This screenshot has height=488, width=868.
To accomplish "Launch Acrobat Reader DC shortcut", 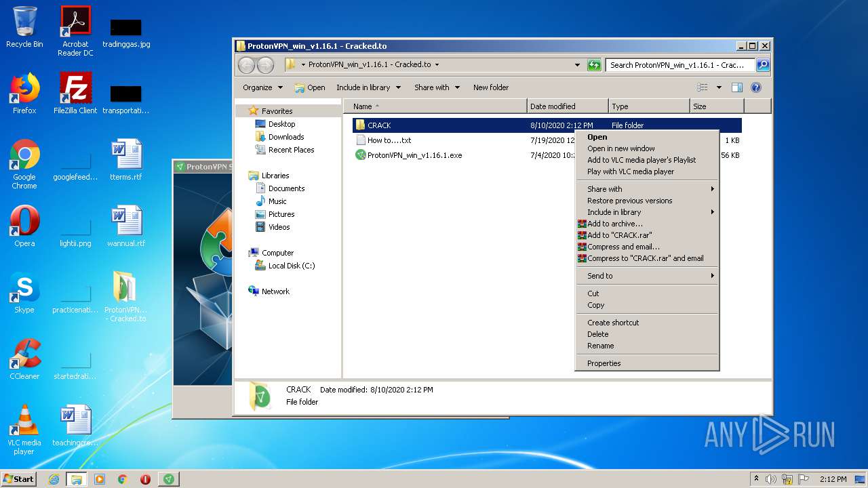I will pyautogui.click(x=75, y=31).
